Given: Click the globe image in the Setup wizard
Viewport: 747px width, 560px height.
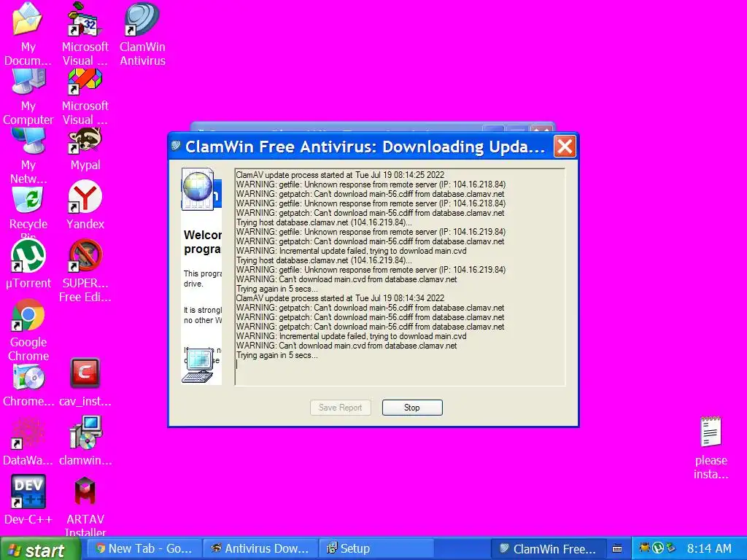Looking at the screenshot, I should (x=197, y=187).
